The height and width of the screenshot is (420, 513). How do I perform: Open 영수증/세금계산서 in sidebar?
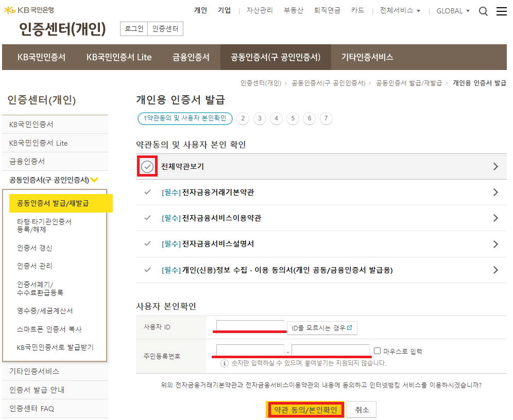[45, 311]
